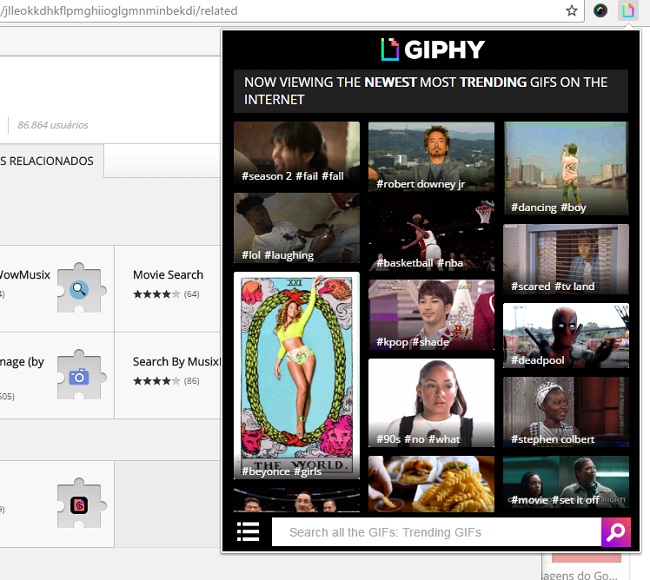
Task: Click the 86.864 usuários text
Action: pos(53,125)
